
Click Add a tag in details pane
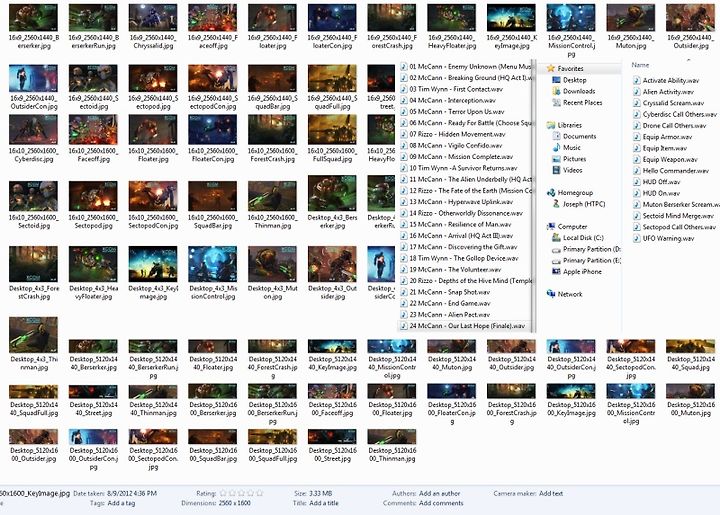click(x=121, y=503)
